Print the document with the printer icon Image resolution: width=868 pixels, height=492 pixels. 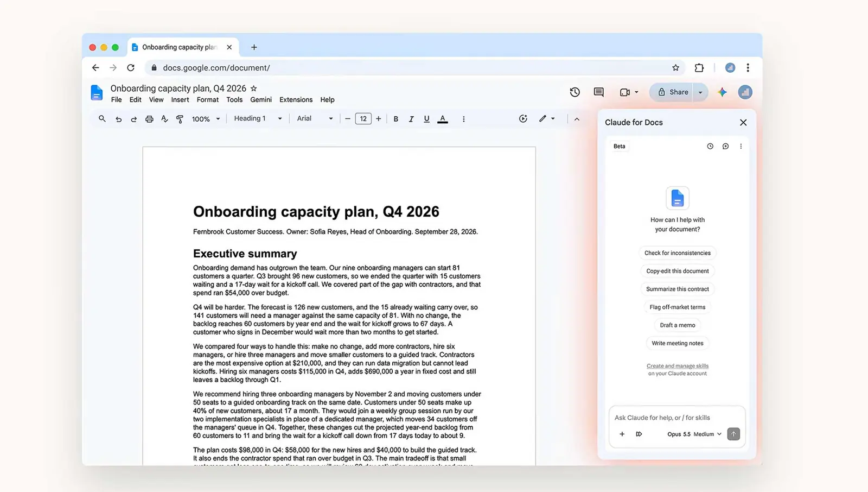149,119
